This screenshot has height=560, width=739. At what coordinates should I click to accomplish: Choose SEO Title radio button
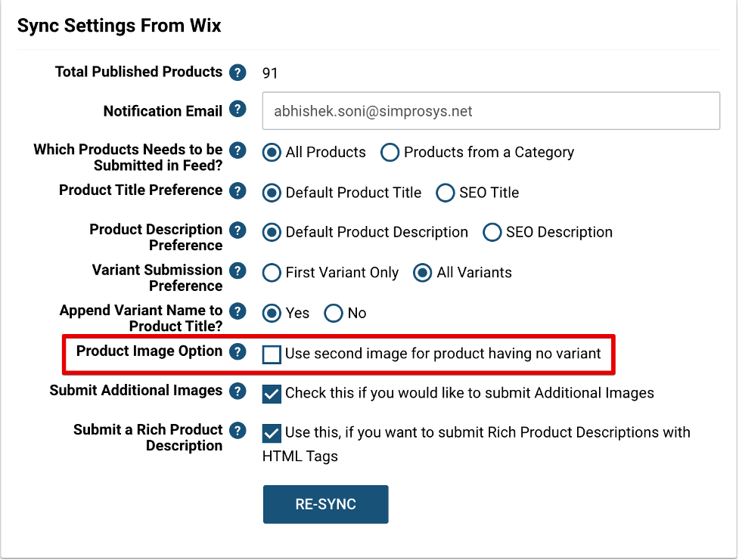point(446,193)
